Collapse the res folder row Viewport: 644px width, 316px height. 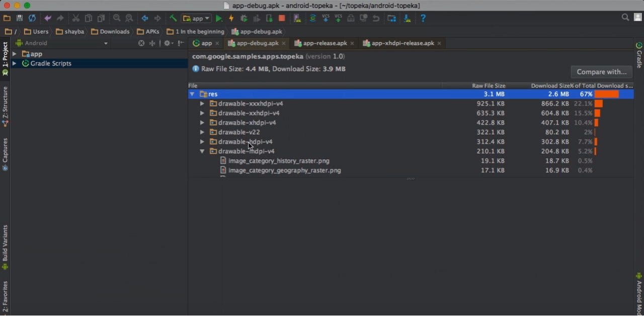(x=192, y=94)
